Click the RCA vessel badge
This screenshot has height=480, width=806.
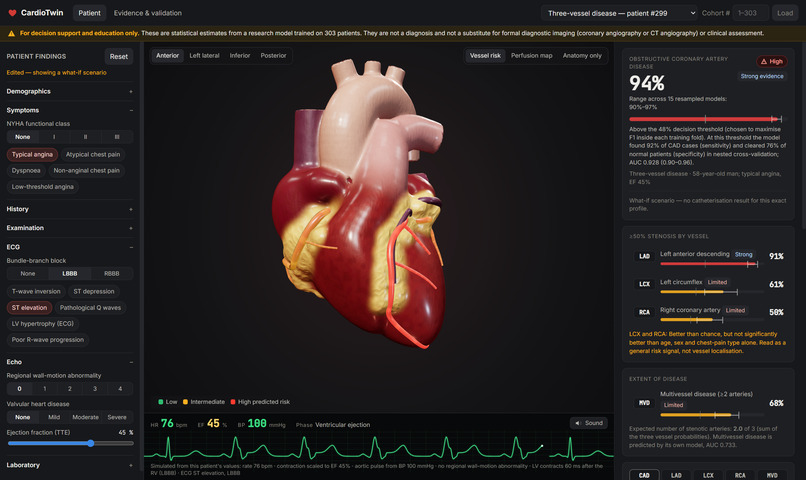[644, 312]
